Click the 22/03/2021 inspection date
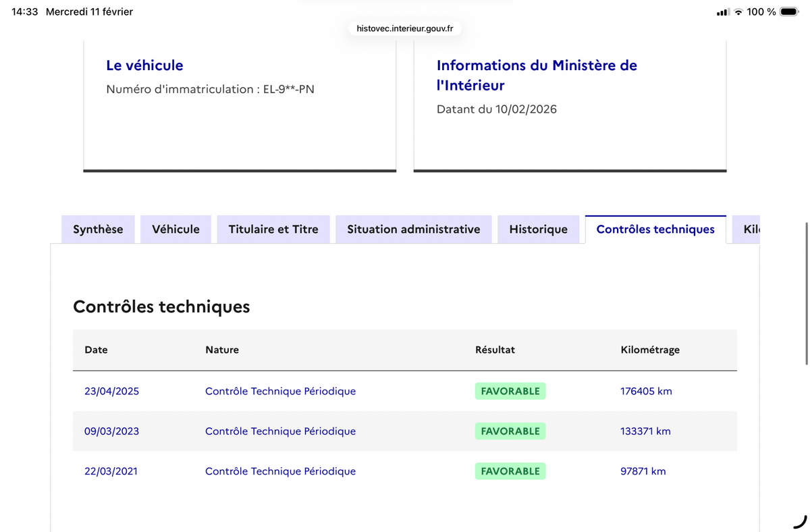The width and height of the screenshot is (810, 532). [x=111, y=471]
